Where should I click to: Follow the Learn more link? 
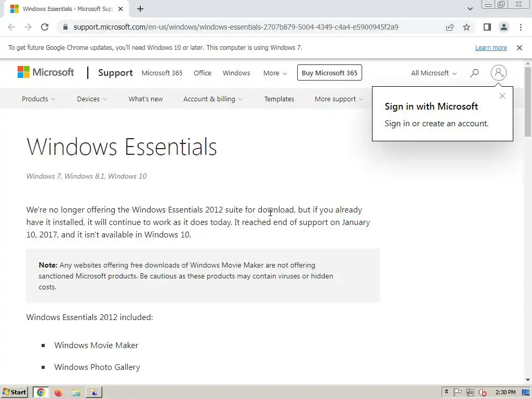click(x=491, y=48)
